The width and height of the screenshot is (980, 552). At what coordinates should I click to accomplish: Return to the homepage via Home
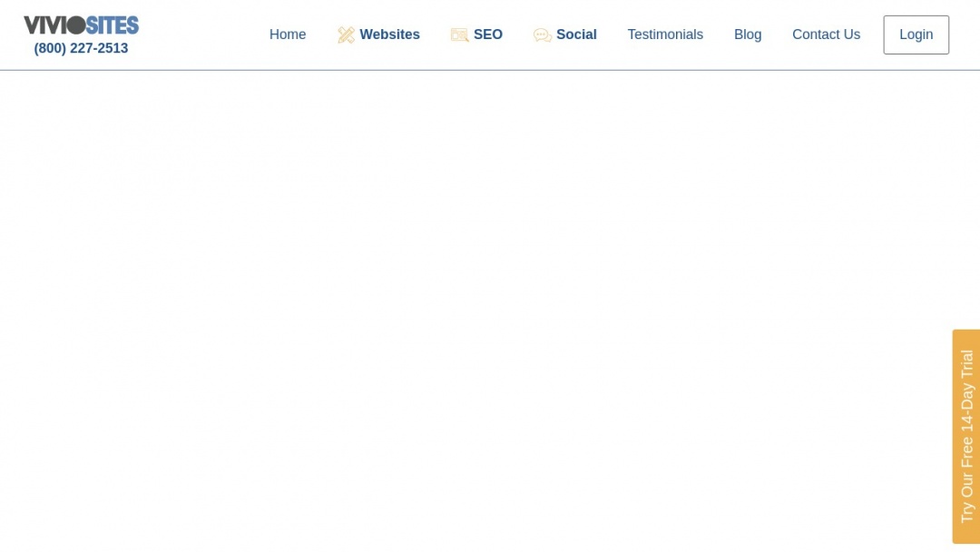[288, 34]
